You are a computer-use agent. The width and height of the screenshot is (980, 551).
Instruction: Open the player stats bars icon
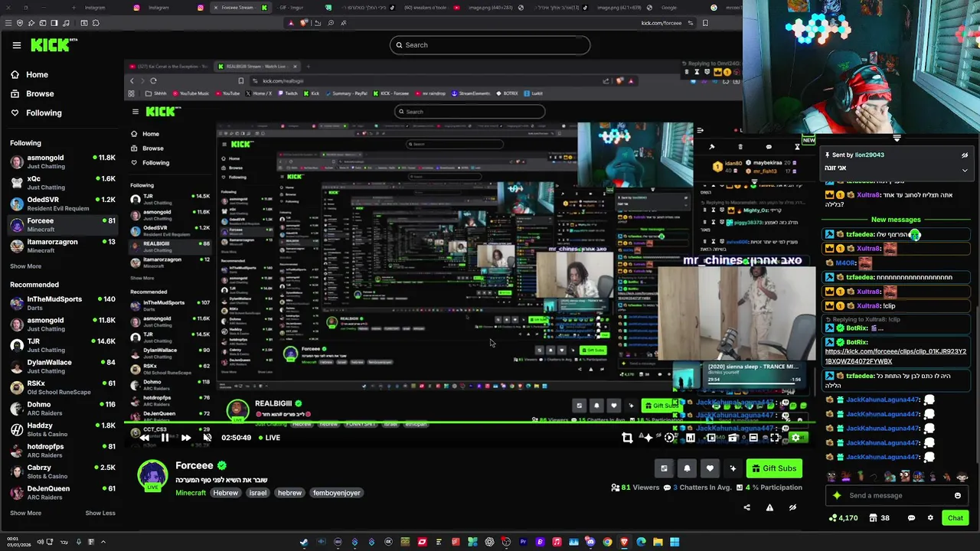(691, 438)
